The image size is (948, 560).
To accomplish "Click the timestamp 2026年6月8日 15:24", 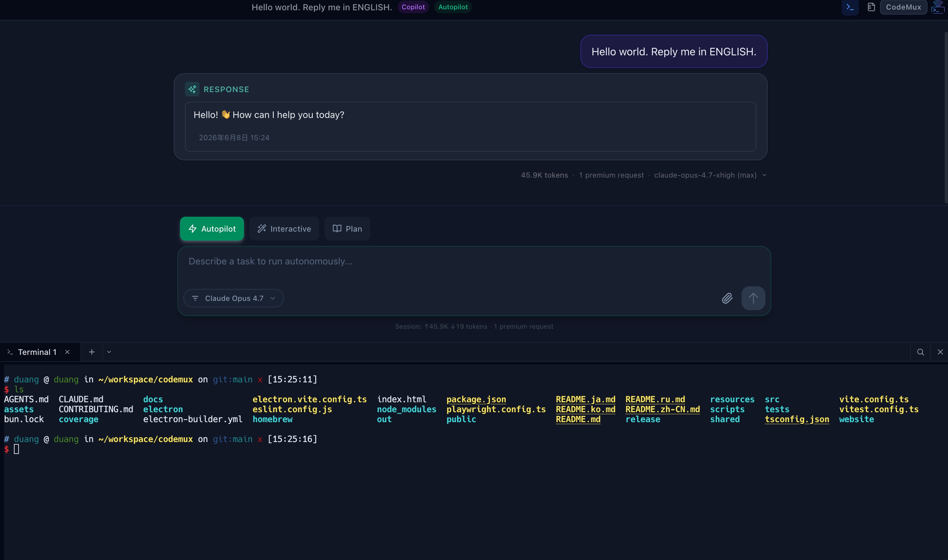I will [x=234, y=138].
